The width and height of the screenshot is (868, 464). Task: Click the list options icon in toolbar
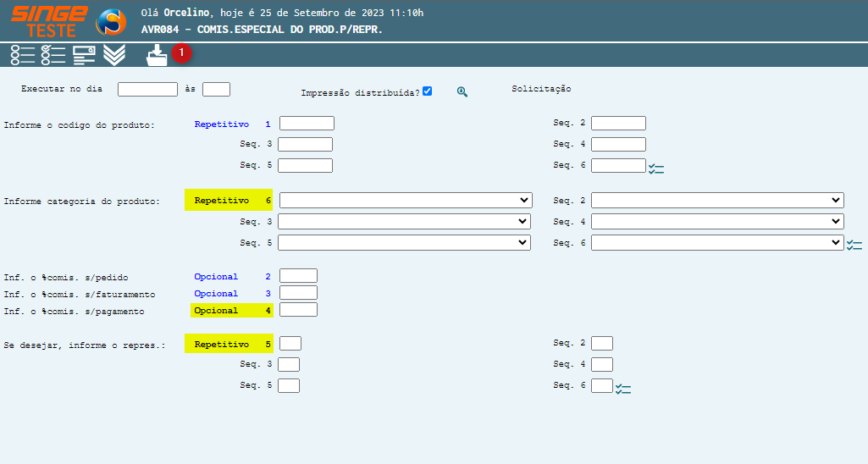23,55
